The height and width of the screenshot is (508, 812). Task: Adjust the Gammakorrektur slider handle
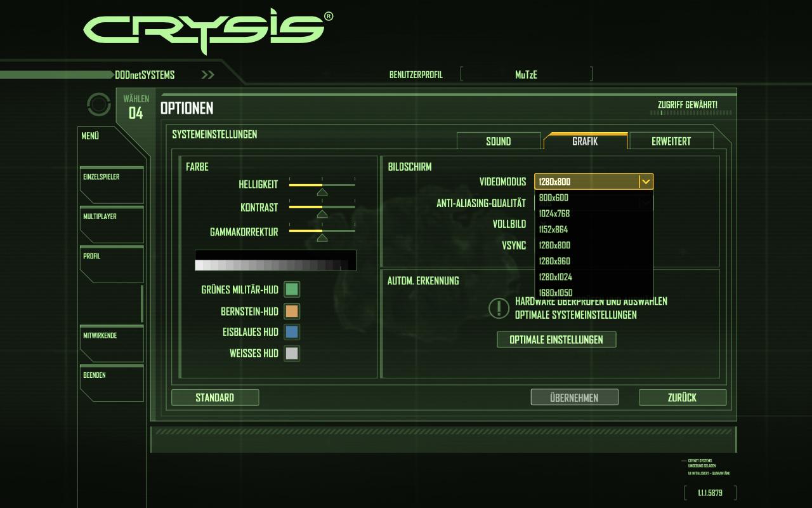point(322,237)
